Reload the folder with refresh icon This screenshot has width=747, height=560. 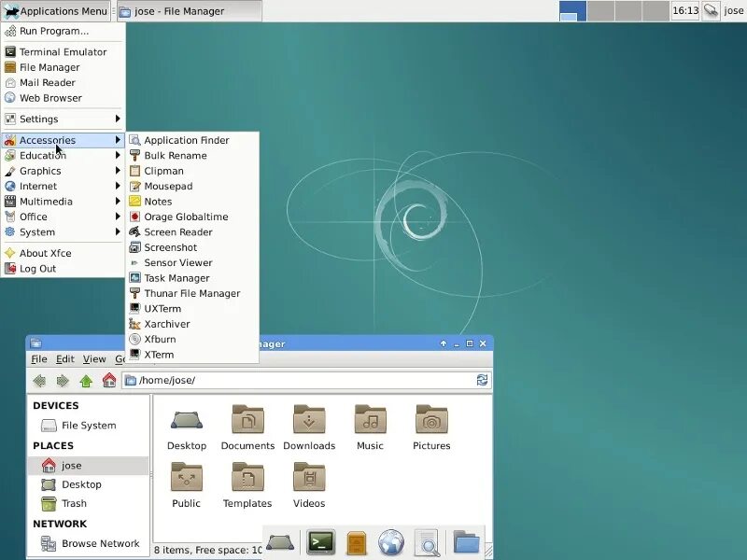pyautogui.click(x=482, y=380)
